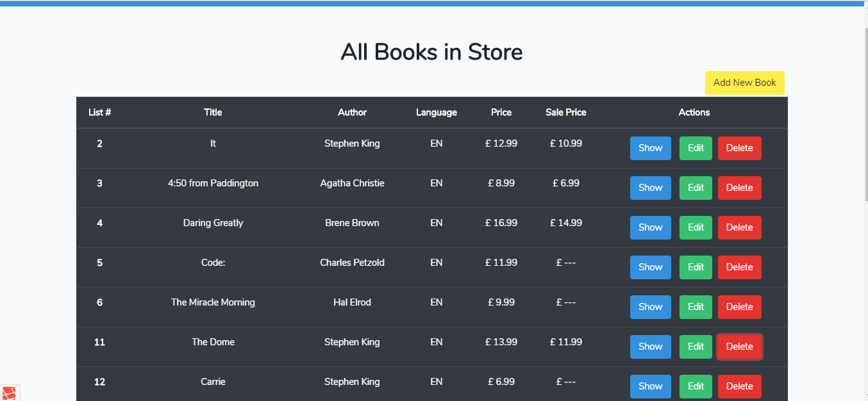Click the Add New Book button

tap(744, 83)
